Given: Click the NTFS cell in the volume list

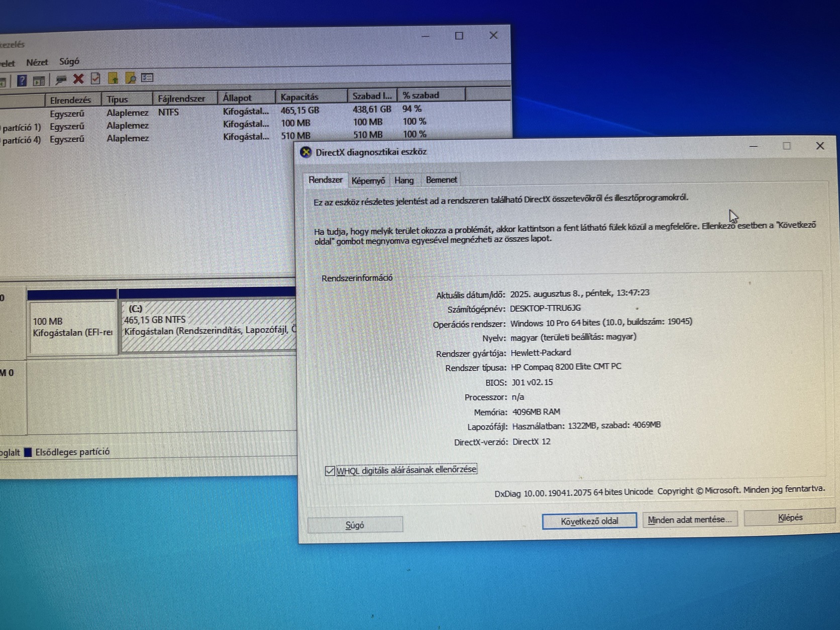Looking at the screenshot, I should [168, 112].
